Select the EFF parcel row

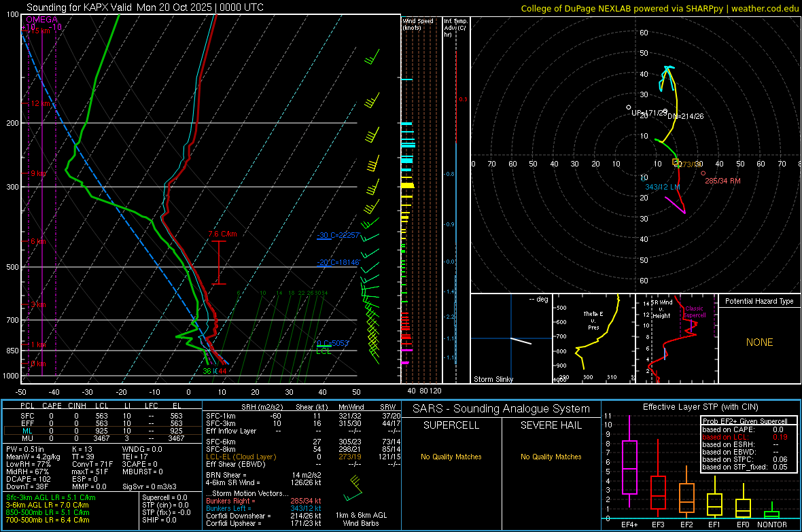coord(101,423)
